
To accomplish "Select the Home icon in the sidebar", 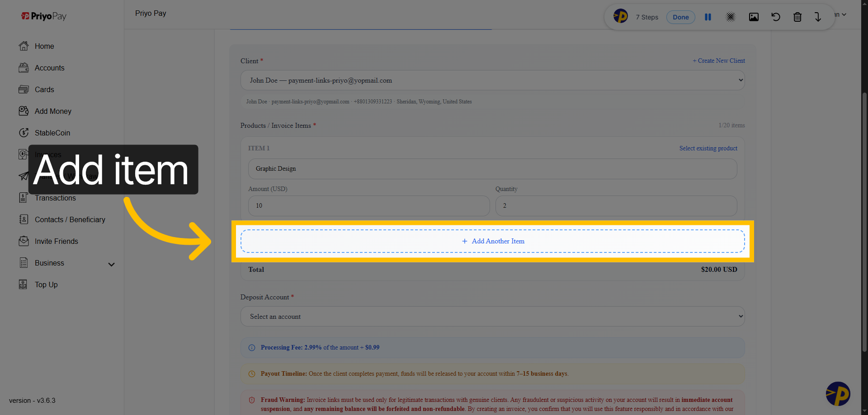I will 24,46.
